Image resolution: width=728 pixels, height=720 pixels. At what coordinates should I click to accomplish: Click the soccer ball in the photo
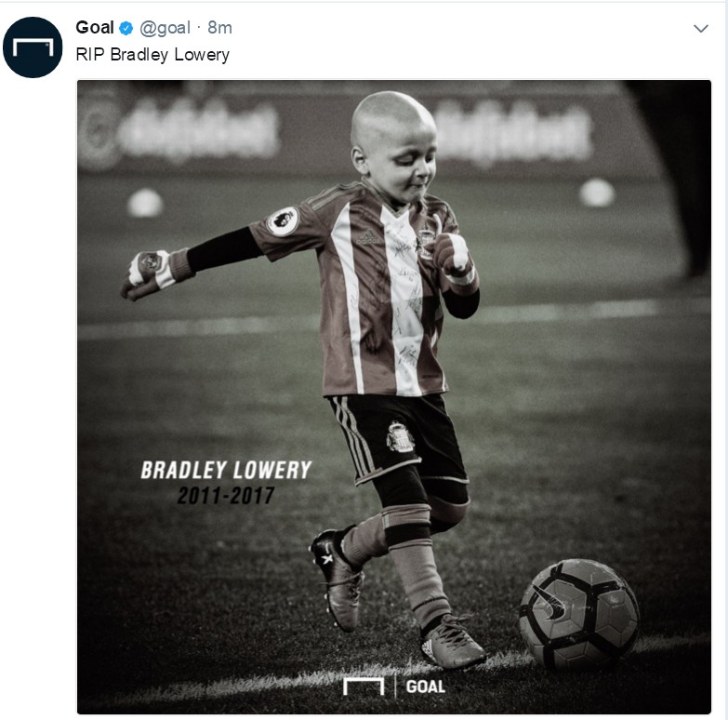[x=579, y=614]
